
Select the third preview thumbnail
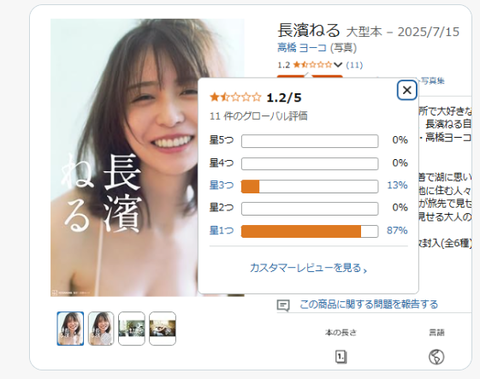click(132, 328)
